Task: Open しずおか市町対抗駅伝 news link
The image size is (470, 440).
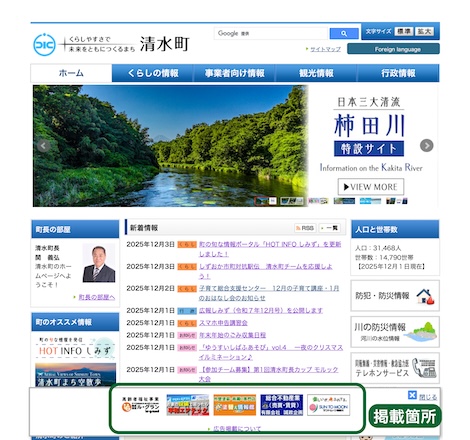Action: click(266, 271)
